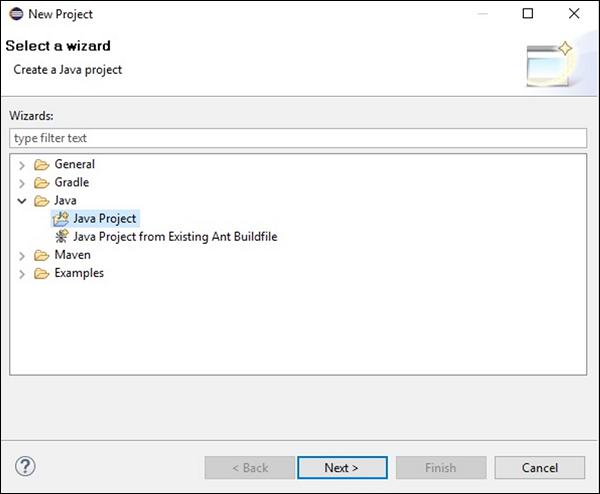
Task: Click the Java Project wizard icon
Action: tap(60, 219)
